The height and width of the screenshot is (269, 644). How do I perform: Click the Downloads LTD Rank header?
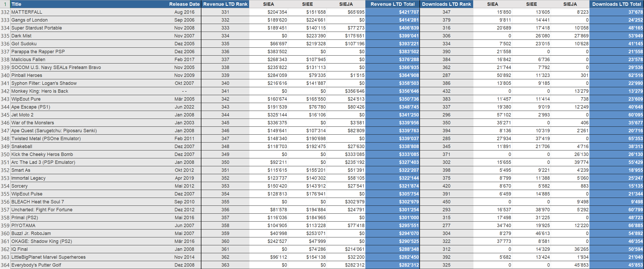[446, 4]
